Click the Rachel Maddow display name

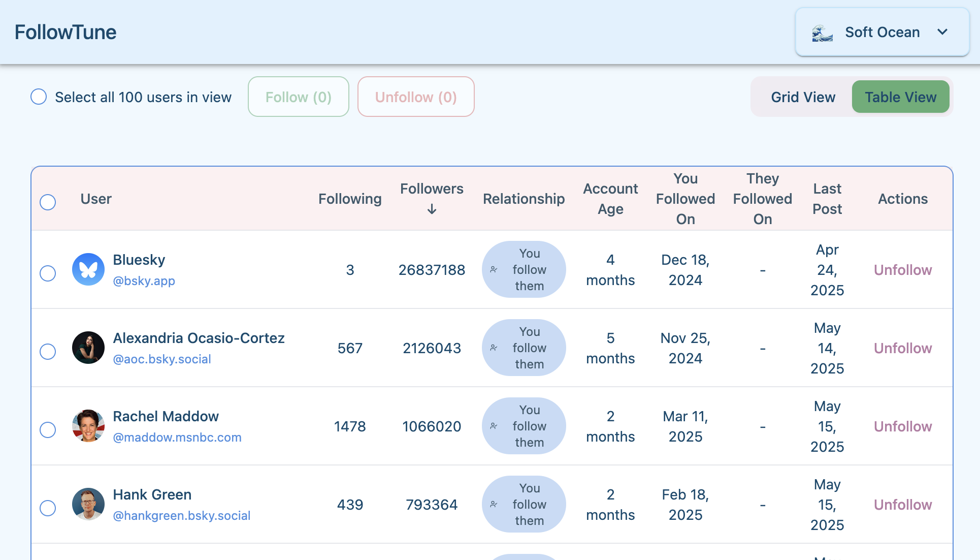point(166,416)
